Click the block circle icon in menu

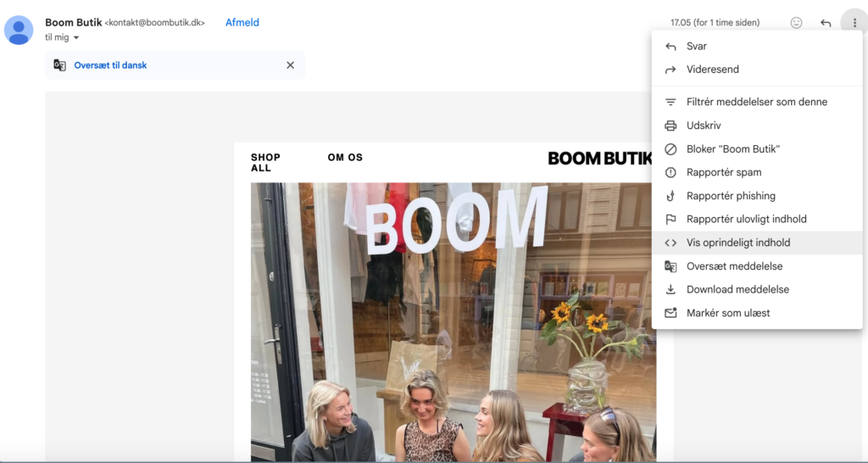[x=670, y=149]
